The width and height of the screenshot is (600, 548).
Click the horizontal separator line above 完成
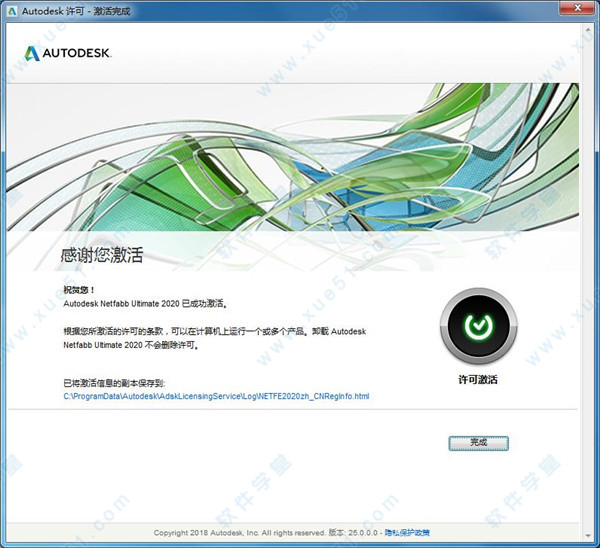(x=300, y=410)
